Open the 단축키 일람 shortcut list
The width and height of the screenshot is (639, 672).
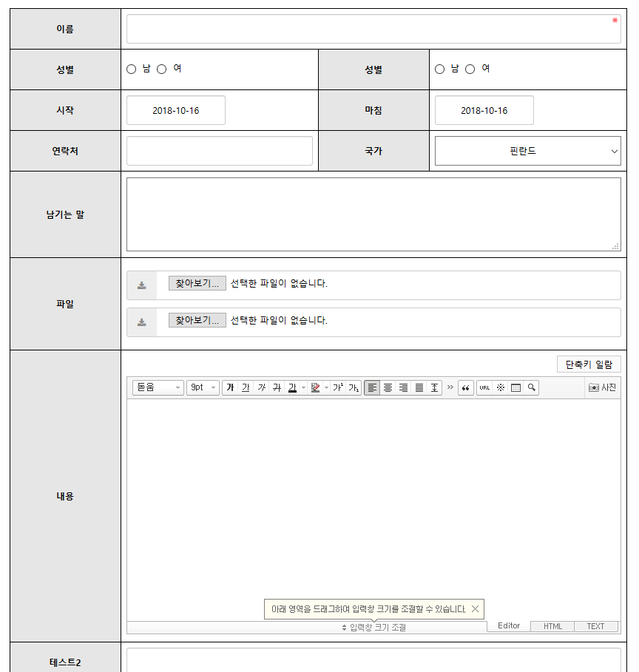[589, 364]
